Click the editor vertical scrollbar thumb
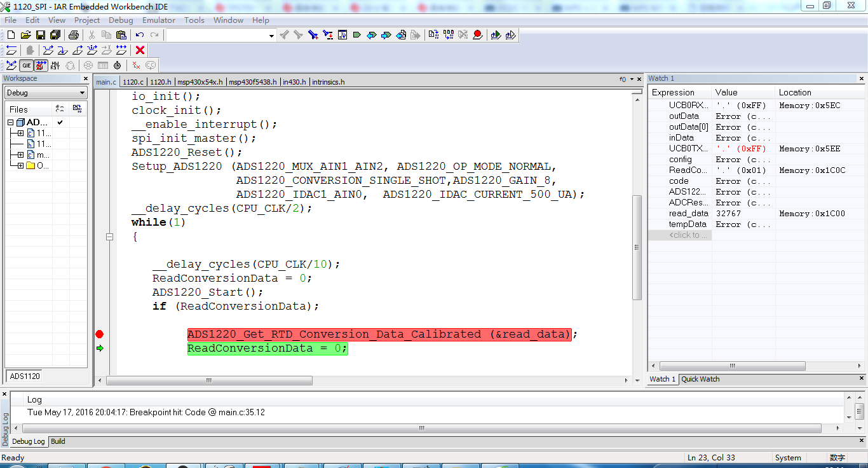Screen dimensions: 868x468 point(637,247)
